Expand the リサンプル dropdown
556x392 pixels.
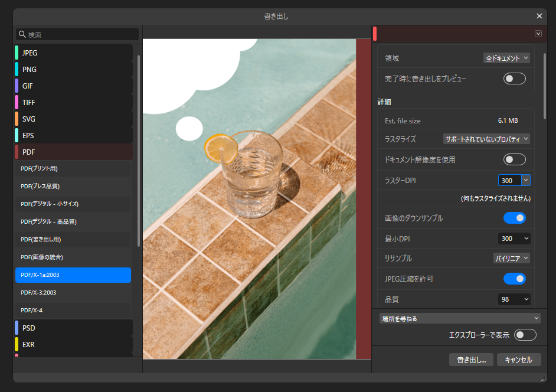[x=511, y=258]
